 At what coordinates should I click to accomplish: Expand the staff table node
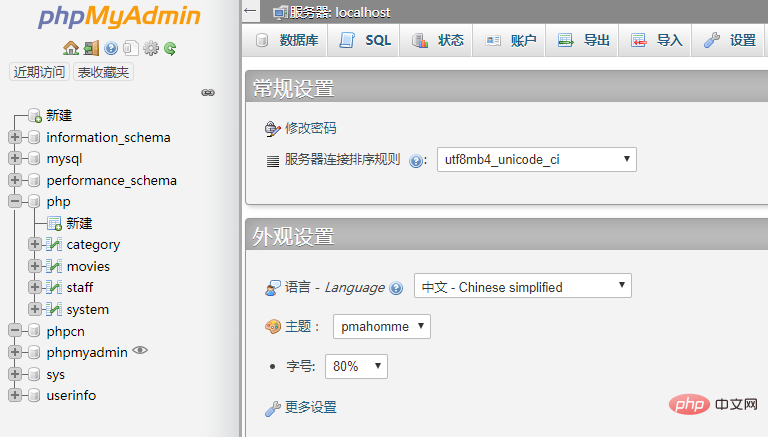pos(35,287)
